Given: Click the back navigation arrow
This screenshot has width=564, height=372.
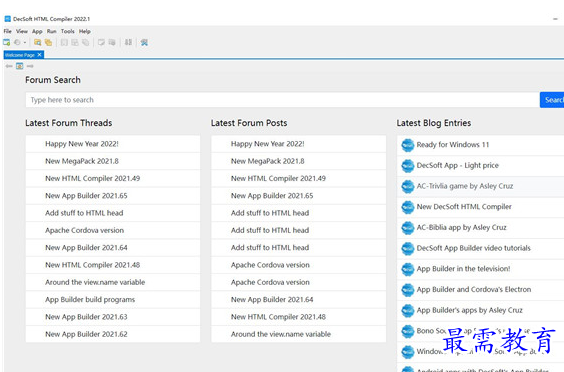Looking at the screenshot, I should pyautogui.click(x=9, y=66).
